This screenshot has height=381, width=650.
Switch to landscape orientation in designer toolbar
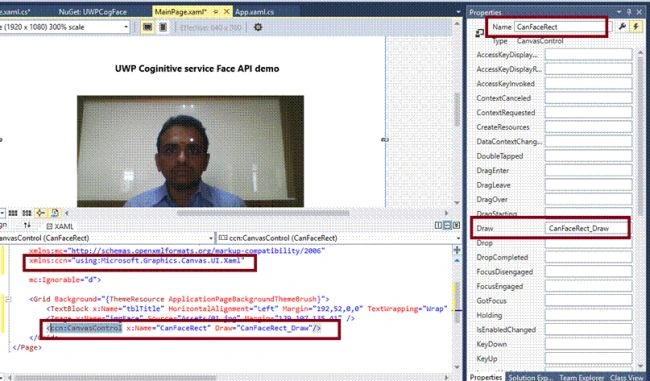click(148, 27)
